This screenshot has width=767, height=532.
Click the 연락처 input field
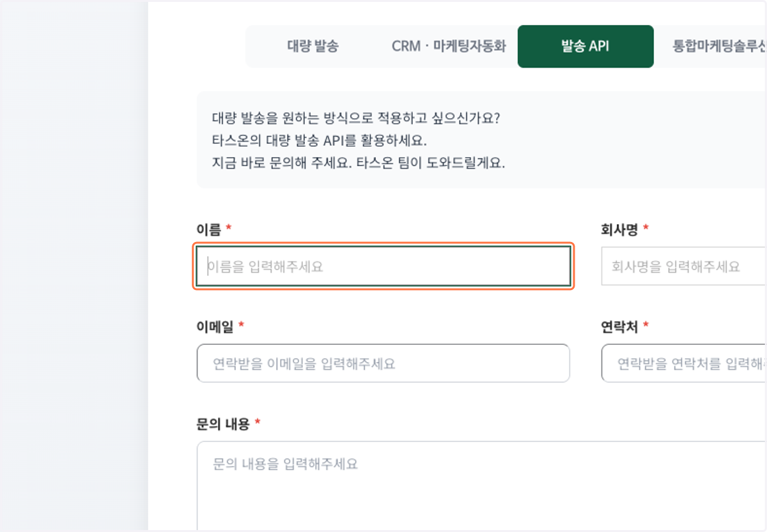click(x=684, y=363)
